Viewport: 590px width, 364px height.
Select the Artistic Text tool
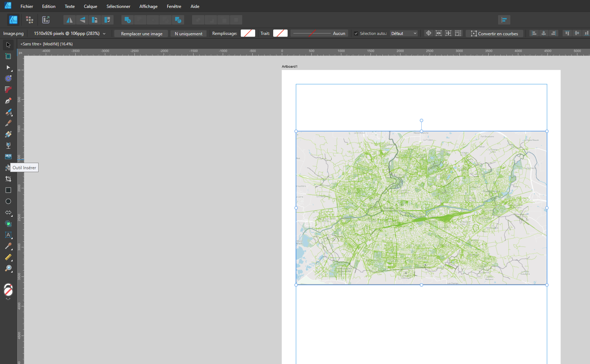click(x=8, y=235)
